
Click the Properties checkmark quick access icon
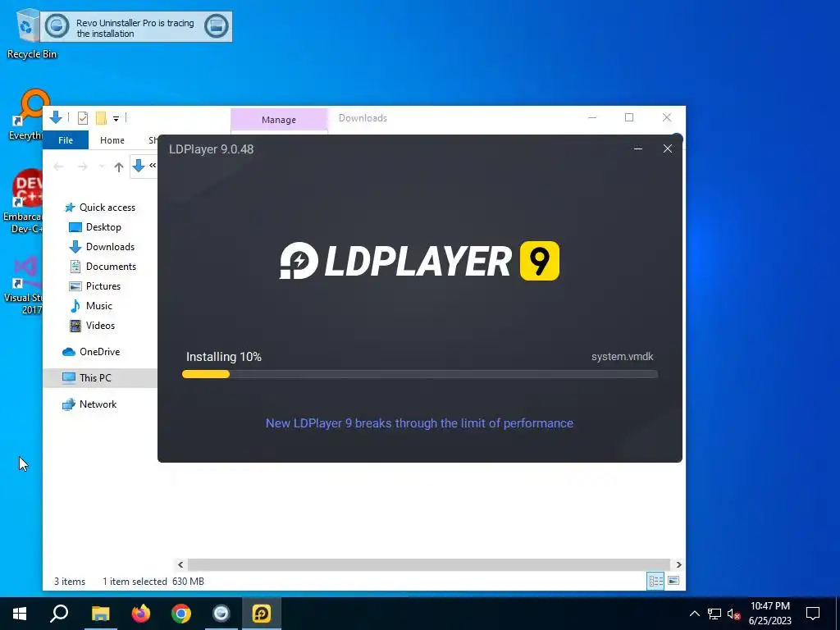point(83,118)
